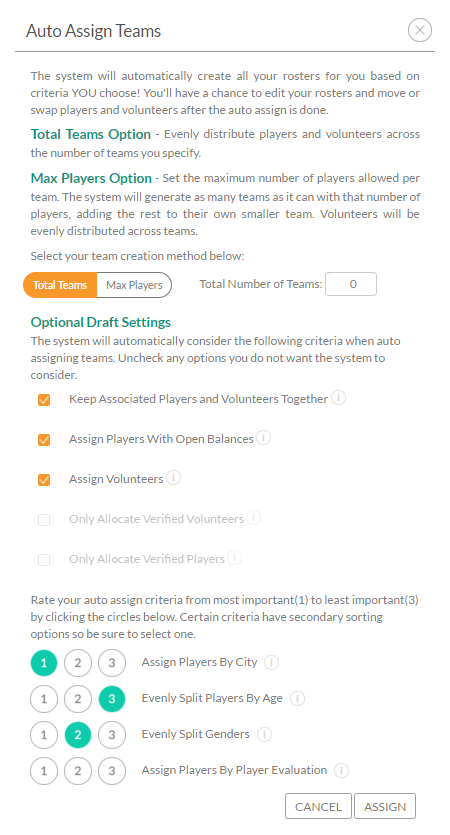Show info for Evenly Split Players By Age
The height and width of the screenshot is (835, 450).
coord(297,698)
